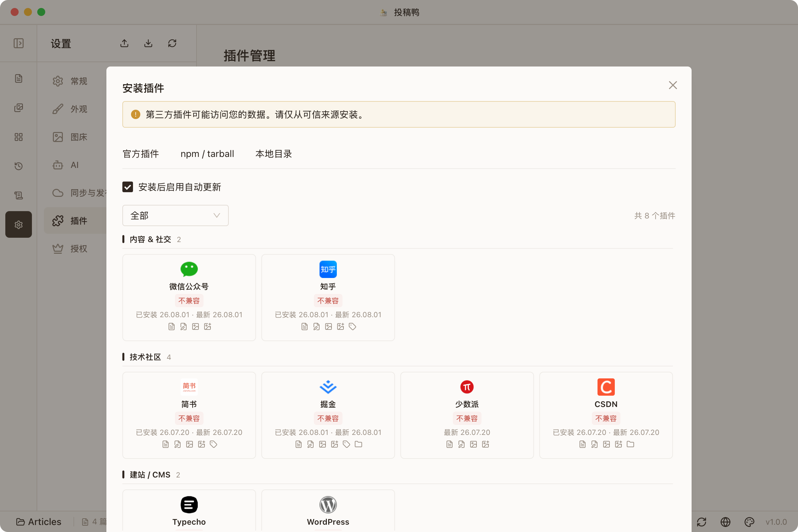
Task: Click the 掘金 plugin icon
Action: point(328,387)
